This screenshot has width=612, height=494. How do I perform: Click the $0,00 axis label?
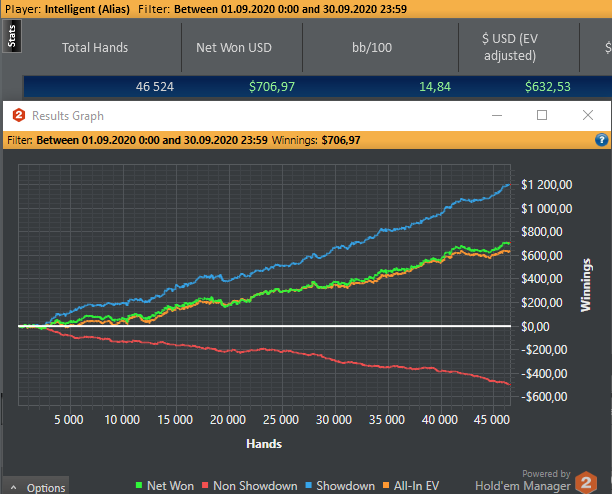tap(535, 326)
